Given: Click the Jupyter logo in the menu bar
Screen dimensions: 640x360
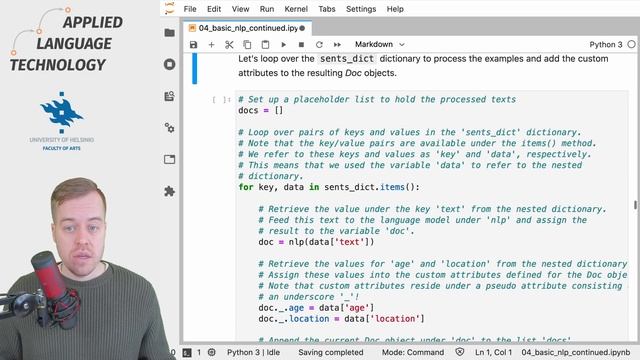Looking at the screenshot, I should click(x=169, y=8).
